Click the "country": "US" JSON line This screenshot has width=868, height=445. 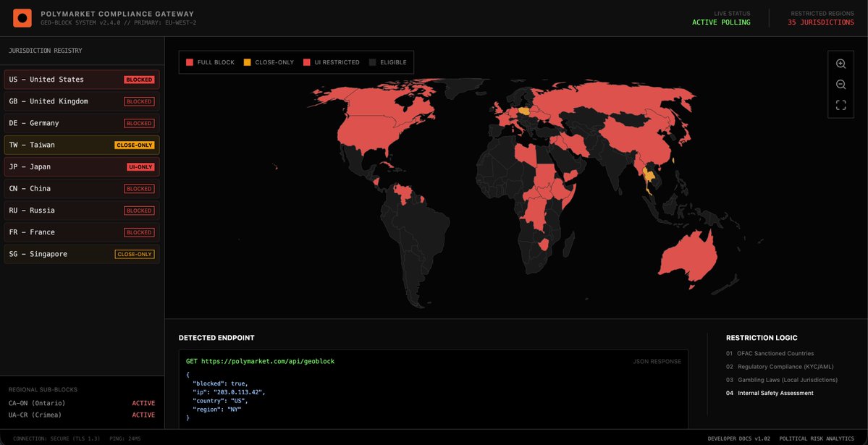220,401
